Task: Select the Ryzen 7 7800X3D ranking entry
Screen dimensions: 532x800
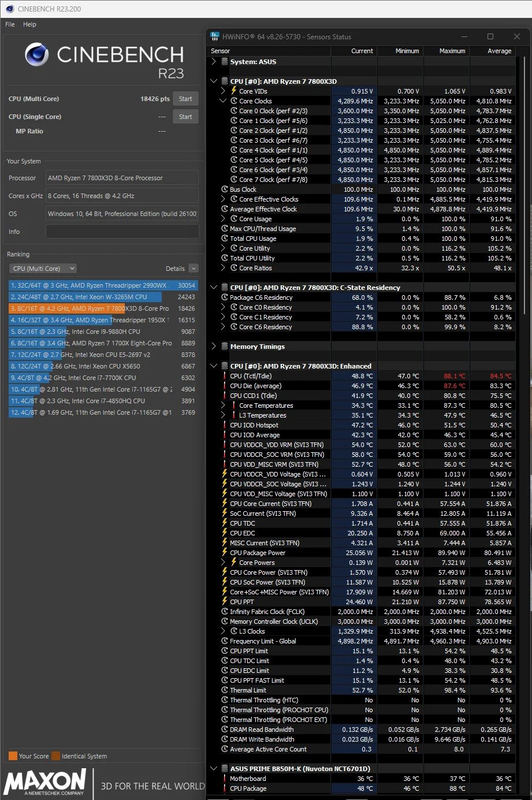Action: pyautogui.click(x=103, y=308)
